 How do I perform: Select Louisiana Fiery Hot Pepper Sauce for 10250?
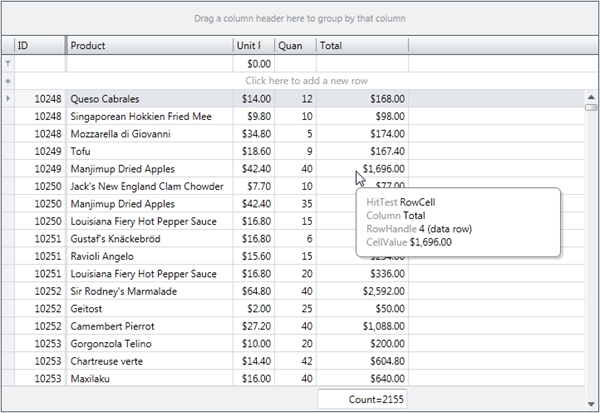click(x=150, y=221)
